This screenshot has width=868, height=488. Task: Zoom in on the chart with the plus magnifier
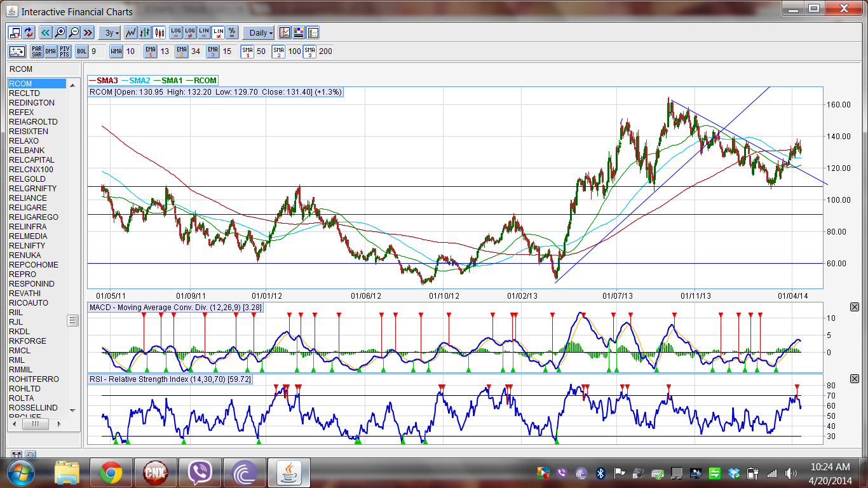60,32
